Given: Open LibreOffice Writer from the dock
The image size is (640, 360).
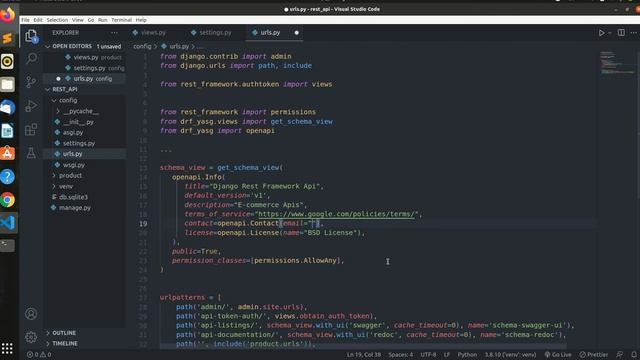Looking at the screenshot, I should (7, 131).
